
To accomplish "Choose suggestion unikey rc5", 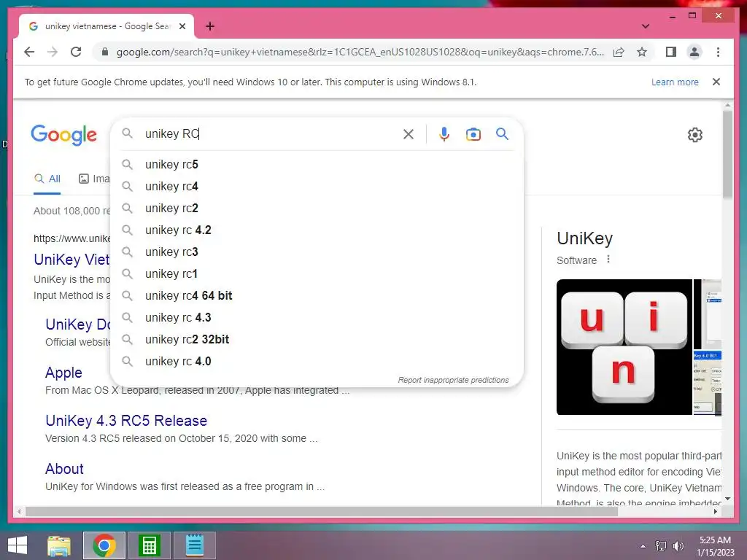I will click(317, 164).
